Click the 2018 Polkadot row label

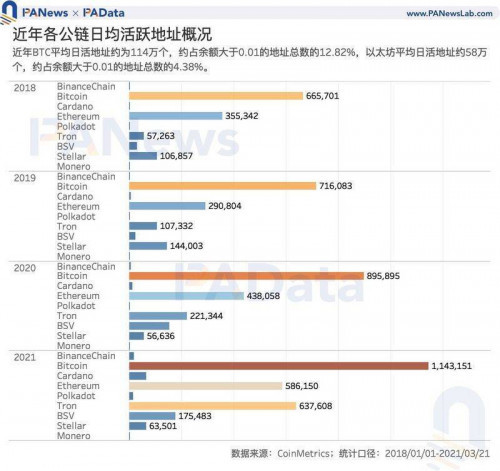click(76, 127)
